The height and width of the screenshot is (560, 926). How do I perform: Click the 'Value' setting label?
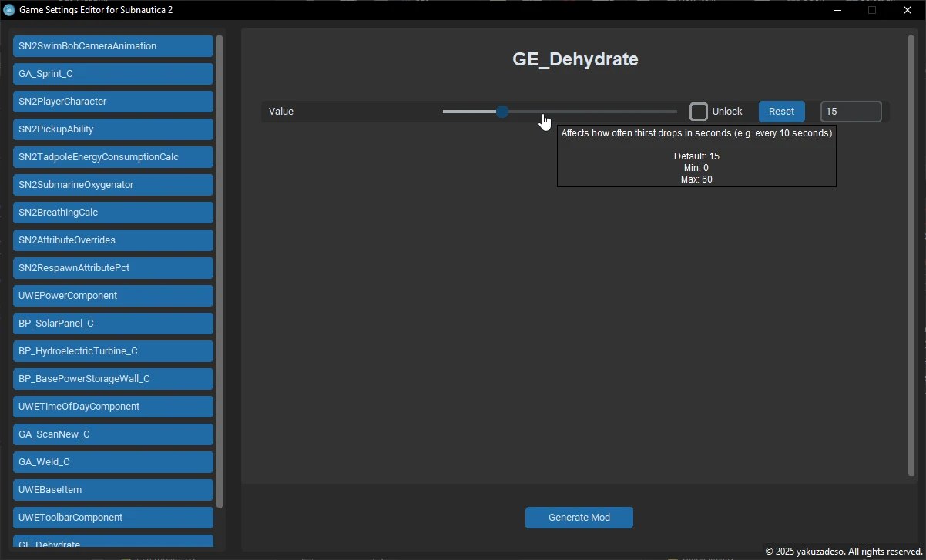(281, 112)
